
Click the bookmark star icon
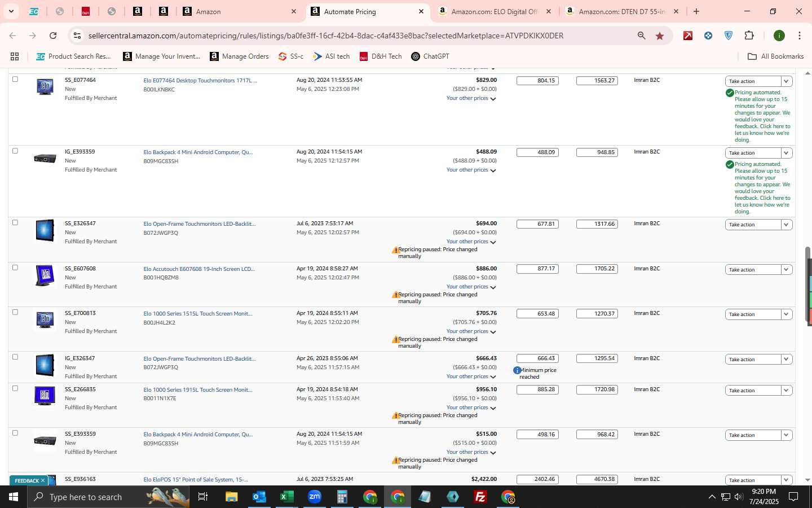(x=660, y=36)
